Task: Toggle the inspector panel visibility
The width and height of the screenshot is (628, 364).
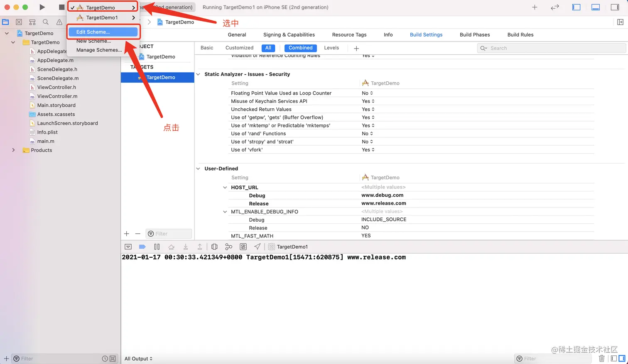Action: pyautogui.click(x=615, y=7)
